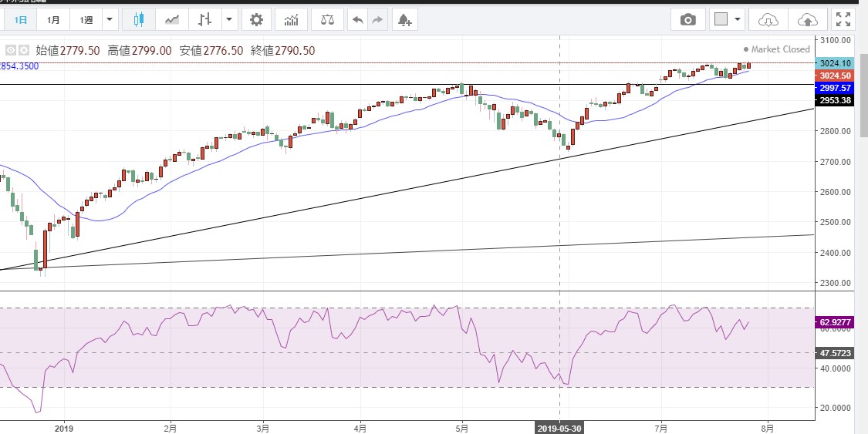Click the 20.0000 RSI axis label
Image resolution: width=868 pixels, height=434 pixels.
(836, 408)
